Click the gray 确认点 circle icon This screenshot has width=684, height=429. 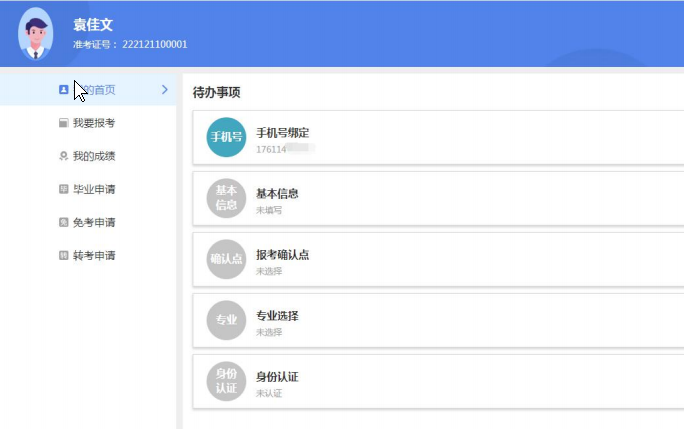(226, 259)
